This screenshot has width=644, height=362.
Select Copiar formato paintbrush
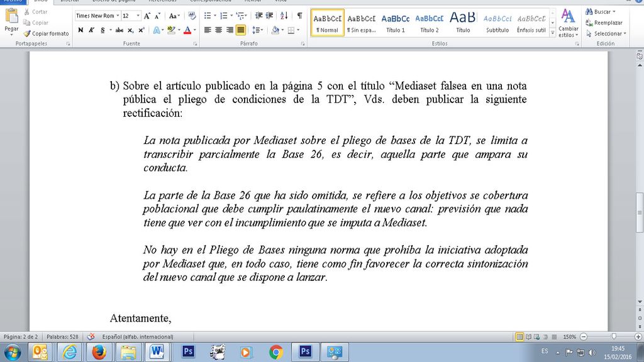point(46,34)
